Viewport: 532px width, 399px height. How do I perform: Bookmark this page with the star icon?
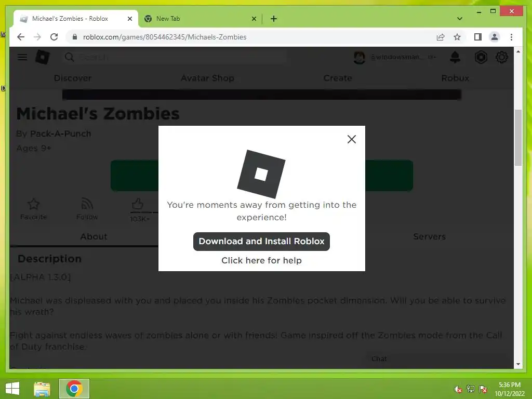click(457, 37)
